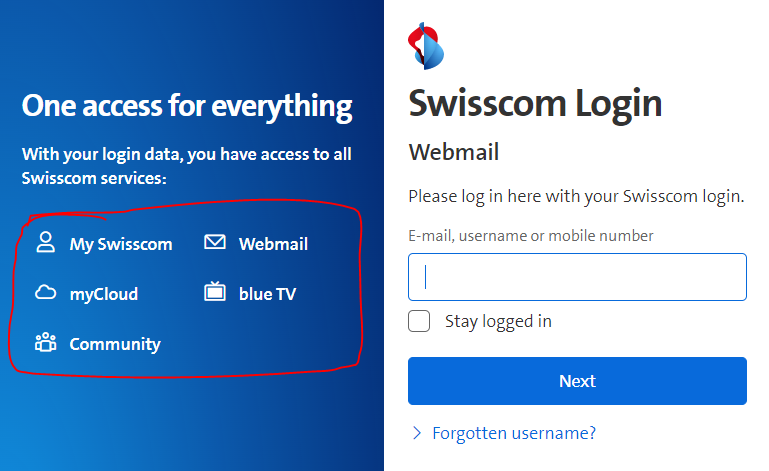Image resolution: width=769 pixels, height=471 pixels.
Task: Click the blue TV television icon
Action: click(215, 293)
